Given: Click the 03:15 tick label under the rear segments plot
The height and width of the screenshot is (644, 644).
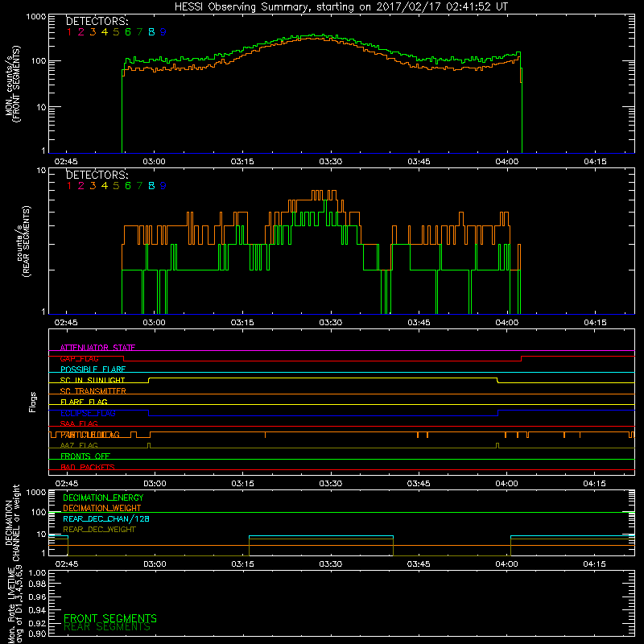Looking at the screenshot, I should (x=242, y=323).
